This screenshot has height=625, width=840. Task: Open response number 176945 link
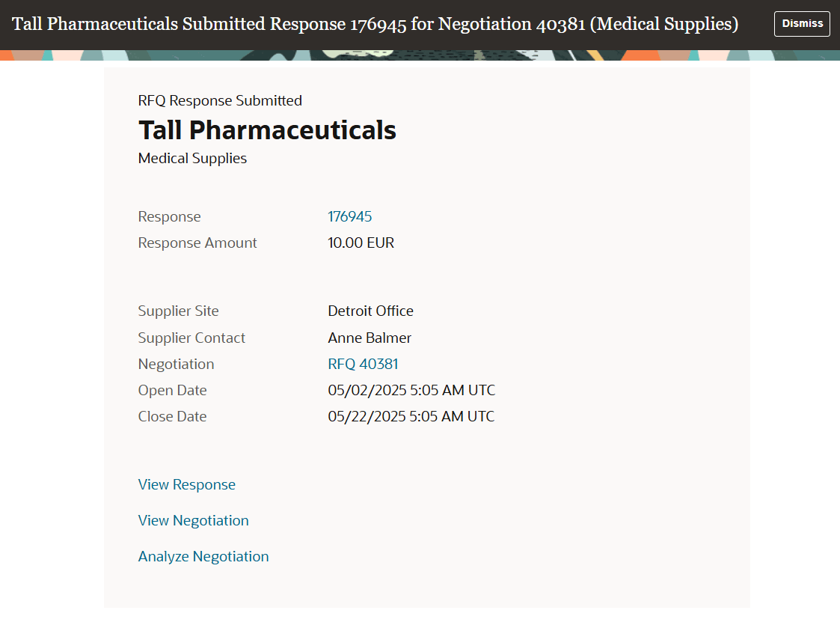349,216
